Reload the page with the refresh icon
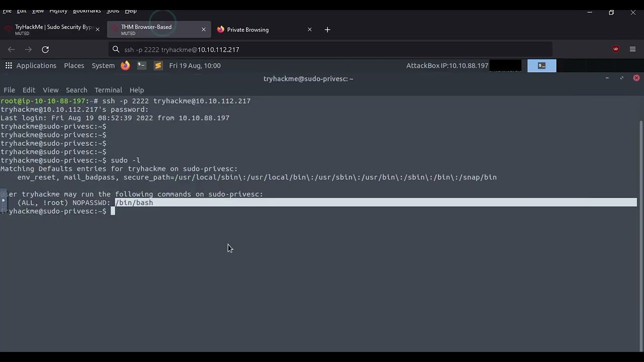Viewport: 644px width, 362px height. click(x=45, y=49)
